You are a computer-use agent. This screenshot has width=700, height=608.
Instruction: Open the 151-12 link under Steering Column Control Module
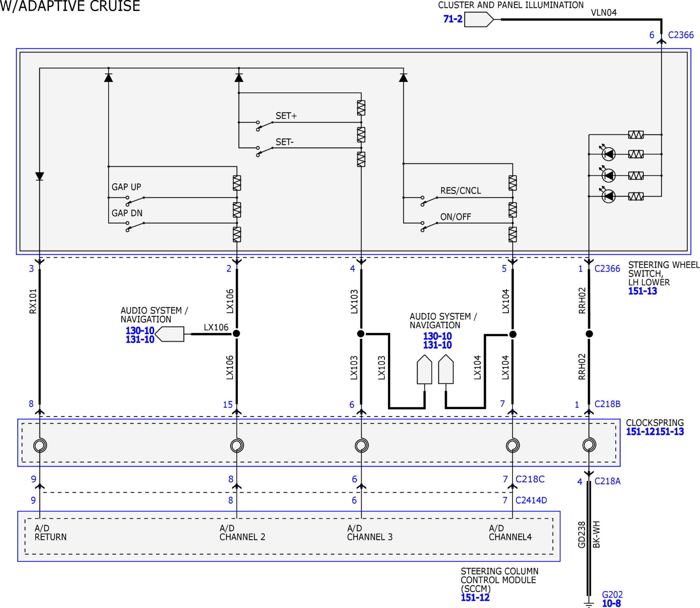coord(475,597)
